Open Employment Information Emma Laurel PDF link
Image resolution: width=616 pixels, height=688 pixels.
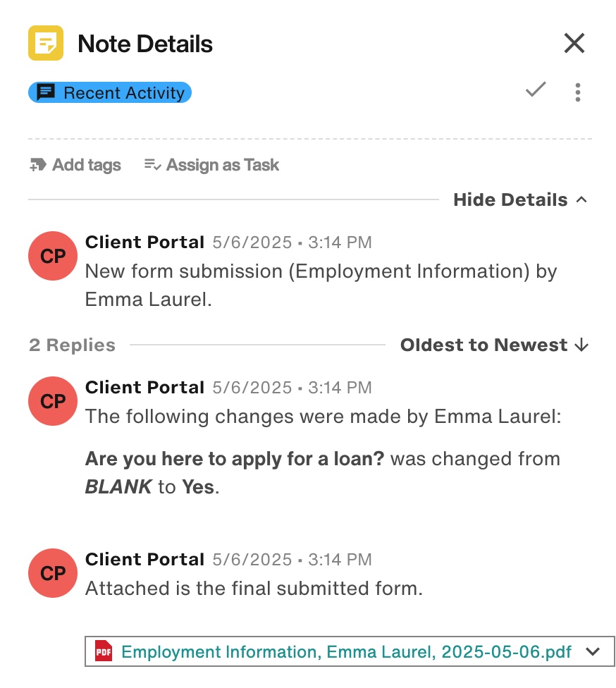346,651
